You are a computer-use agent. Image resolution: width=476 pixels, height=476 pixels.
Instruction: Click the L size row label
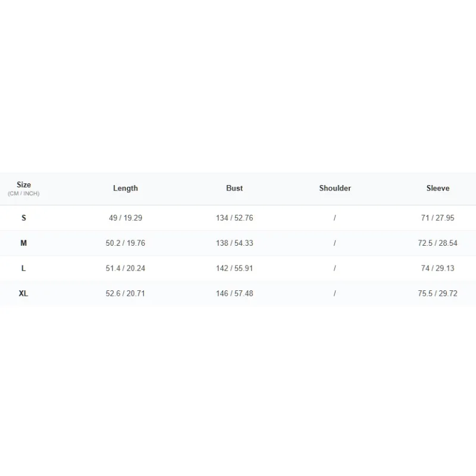coord(24,268)
